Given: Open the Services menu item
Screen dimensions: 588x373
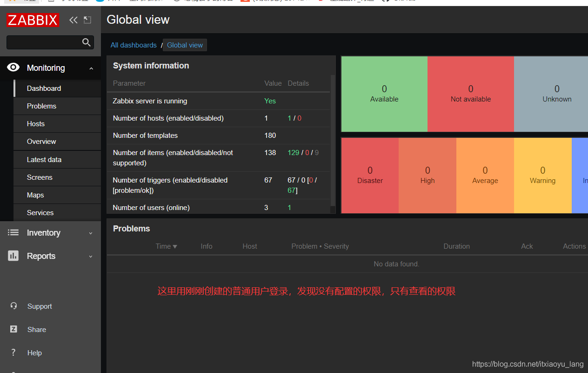Looking at the screenshot, I should tap(57, 213).
